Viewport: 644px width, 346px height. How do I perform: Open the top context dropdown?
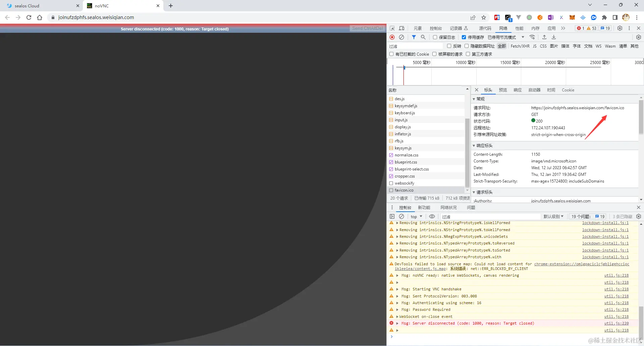point(416,216)
